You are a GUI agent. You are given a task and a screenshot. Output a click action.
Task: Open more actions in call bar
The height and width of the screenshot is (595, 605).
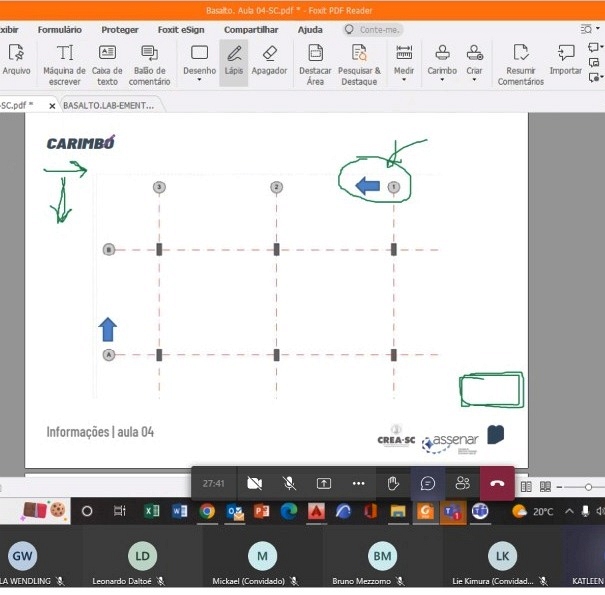click(x=358, y=483)
